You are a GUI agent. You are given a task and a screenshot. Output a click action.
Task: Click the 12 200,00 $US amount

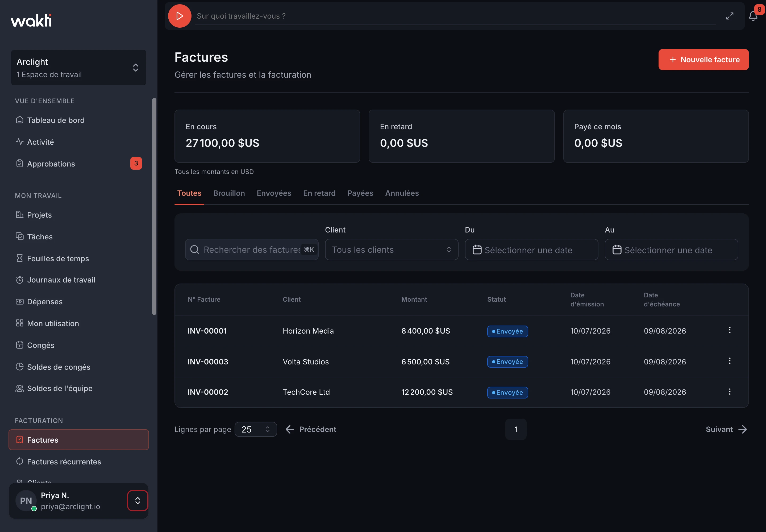(427, 392)
